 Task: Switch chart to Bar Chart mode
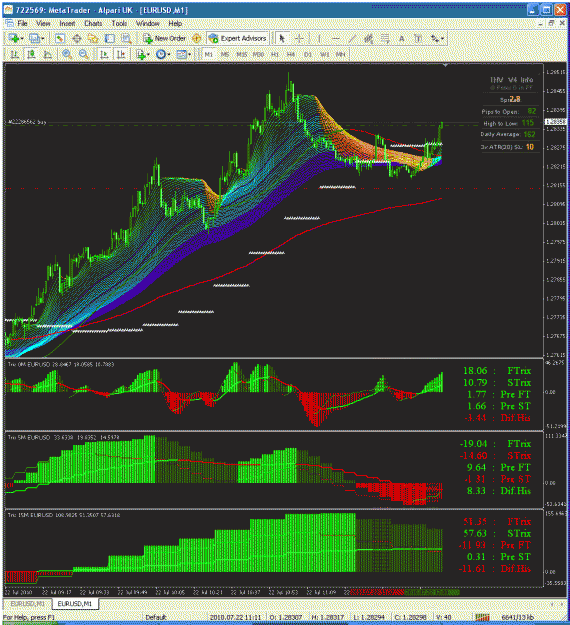[14, 54]
